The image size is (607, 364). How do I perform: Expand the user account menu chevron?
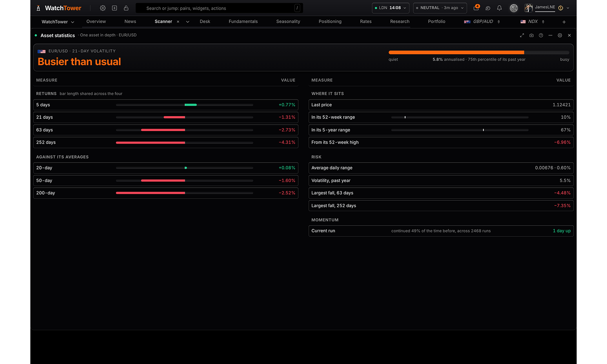tap(568, 8)
